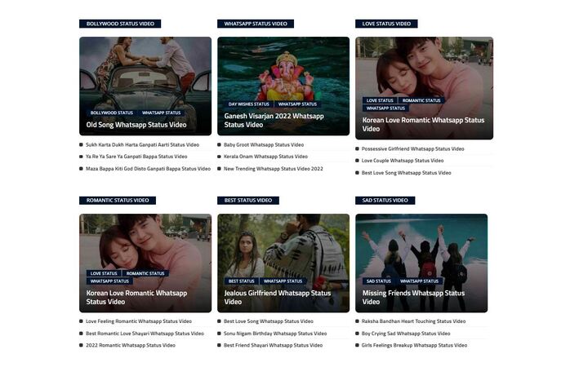Open Ya Re Ya Sare Ya Ganpati Bappa link

coord(136,157)
